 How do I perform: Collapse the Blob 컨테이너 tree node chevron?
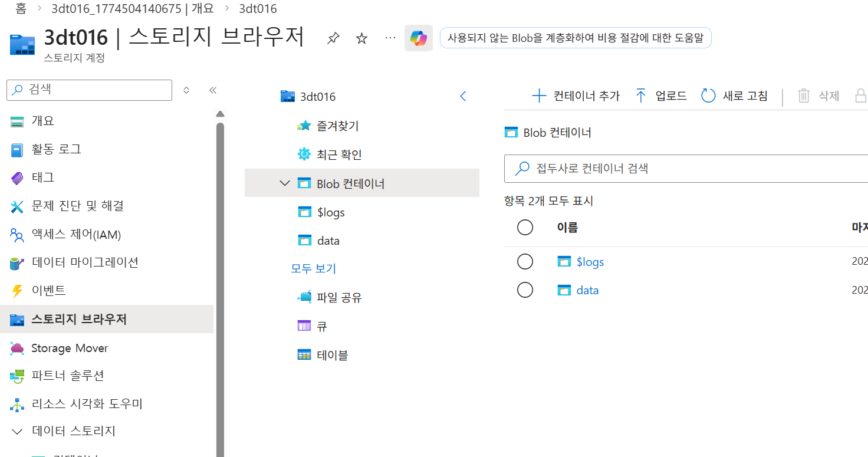285,183
